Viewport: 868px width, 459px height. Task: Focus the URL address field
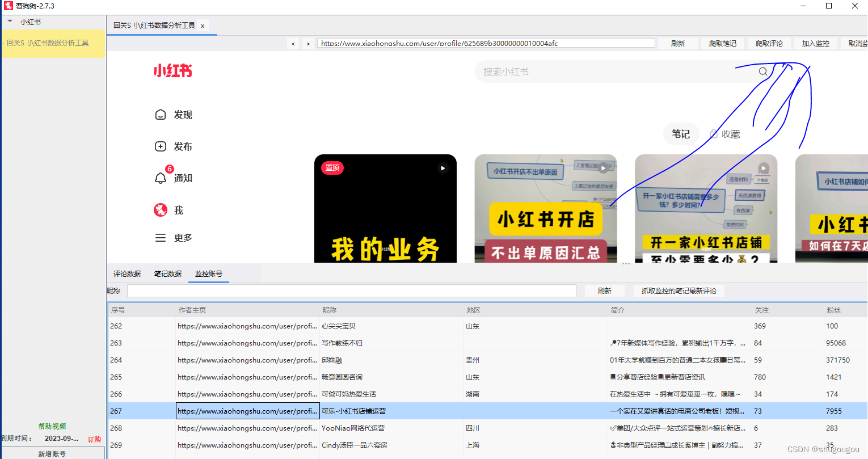point(486,43)
